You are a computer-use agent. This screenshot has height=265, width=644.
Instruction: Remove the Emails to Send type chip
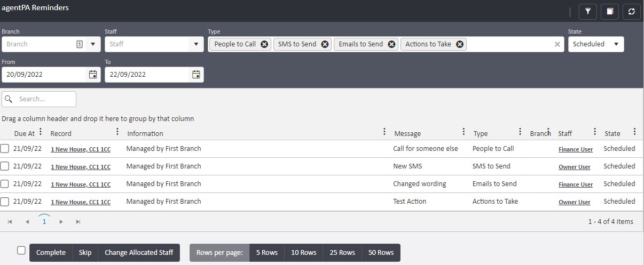391,44
